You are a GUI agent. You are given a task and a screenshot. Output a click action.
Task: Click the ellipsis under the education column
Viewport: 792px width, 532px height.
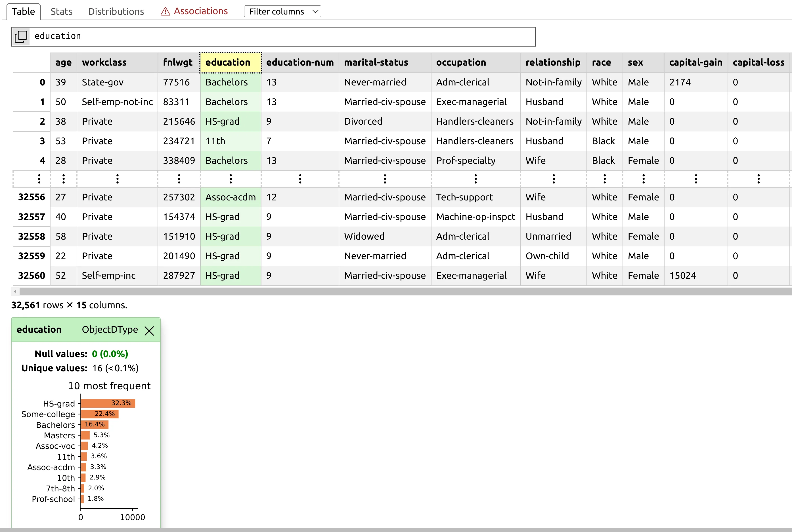point(231,179)
